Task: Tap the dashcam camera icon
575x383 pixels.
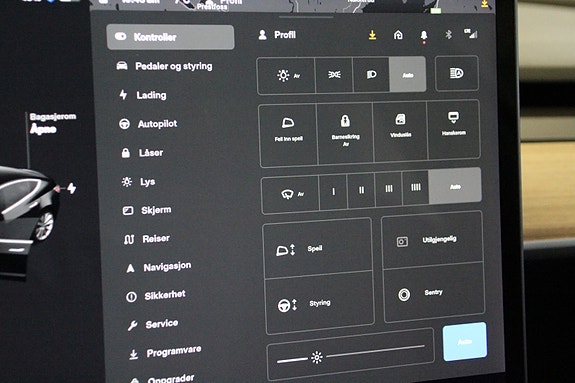Action: [402, 242]
